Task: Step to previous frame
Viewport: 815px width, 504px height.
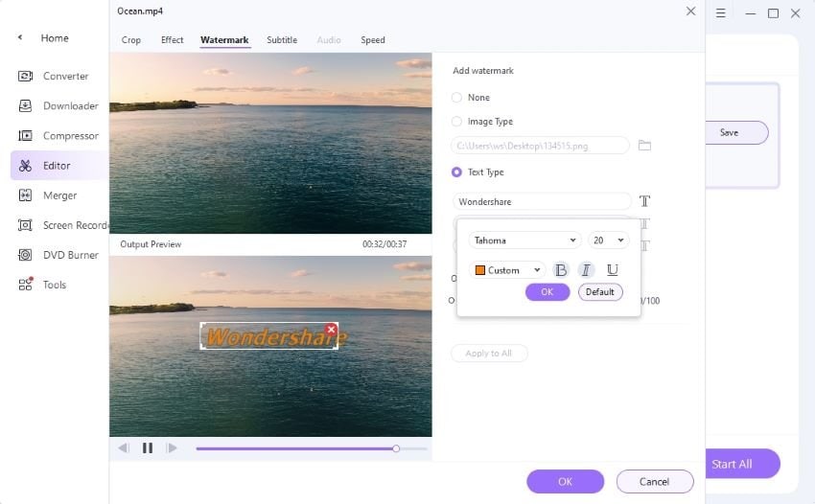Action: [123, 447]
